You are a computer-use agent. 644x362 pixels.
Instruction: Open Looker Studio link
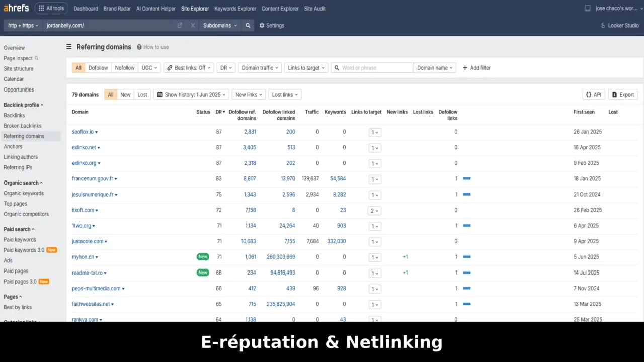pos(620,25)
